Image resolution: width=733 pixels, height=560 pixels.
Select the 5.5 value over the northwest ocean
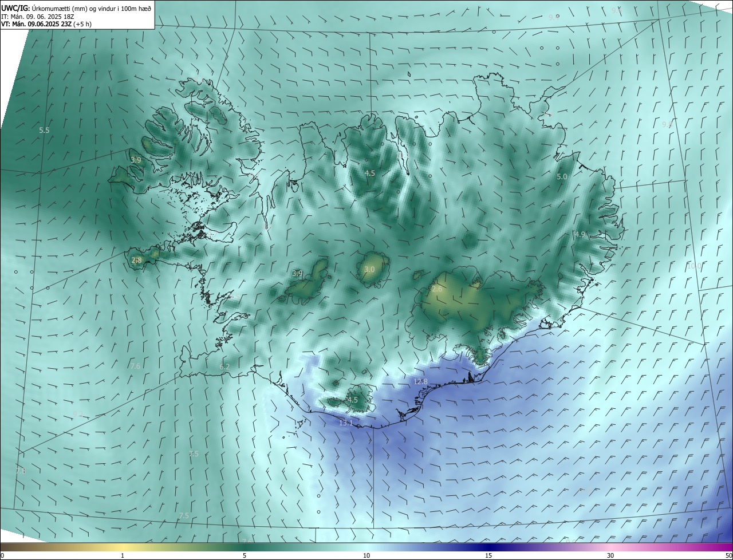(44, 131)
